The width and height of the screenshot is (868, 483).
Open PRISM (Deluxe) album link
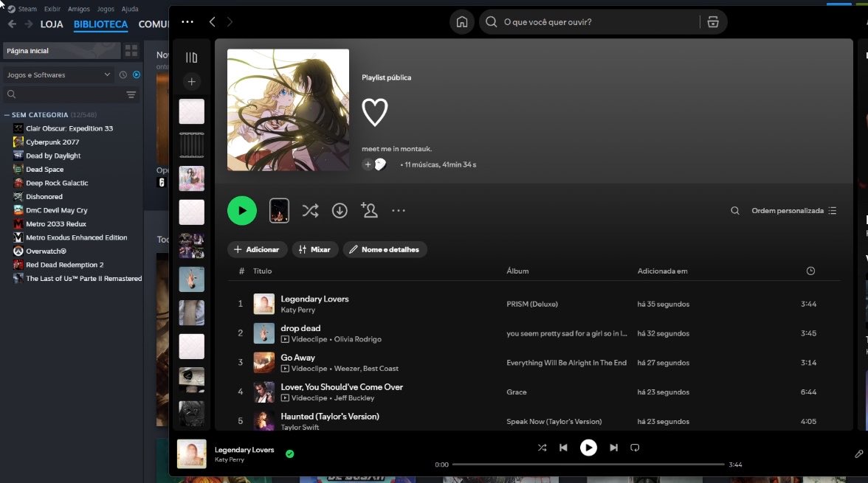[x=532, y=305]
